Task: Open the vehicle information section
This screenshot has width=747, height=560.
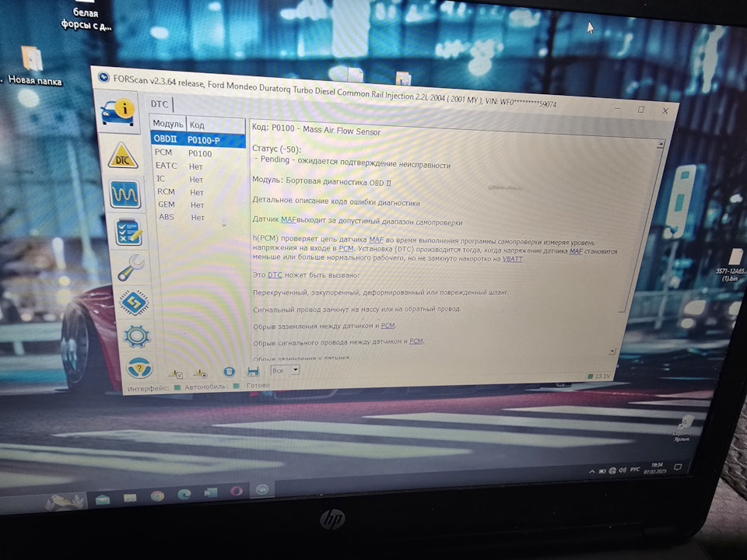Action: (x=117, y=112)
